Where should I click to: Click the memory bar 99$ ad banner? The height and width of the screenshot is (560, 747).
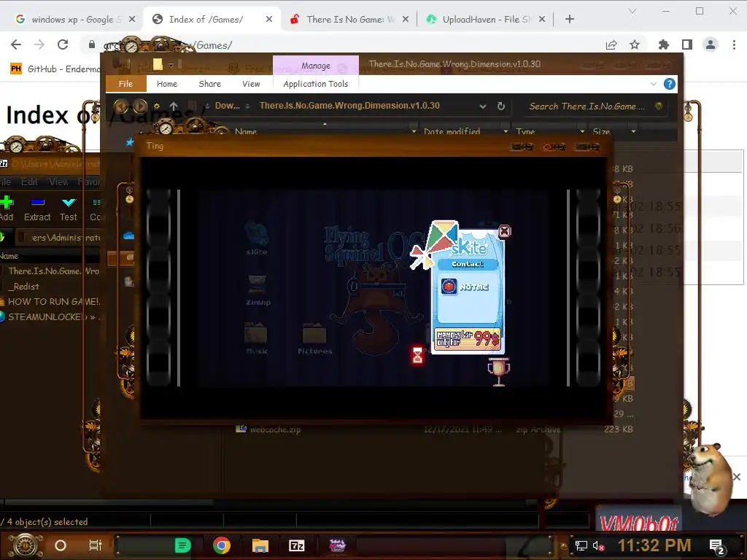click(468, 338)
